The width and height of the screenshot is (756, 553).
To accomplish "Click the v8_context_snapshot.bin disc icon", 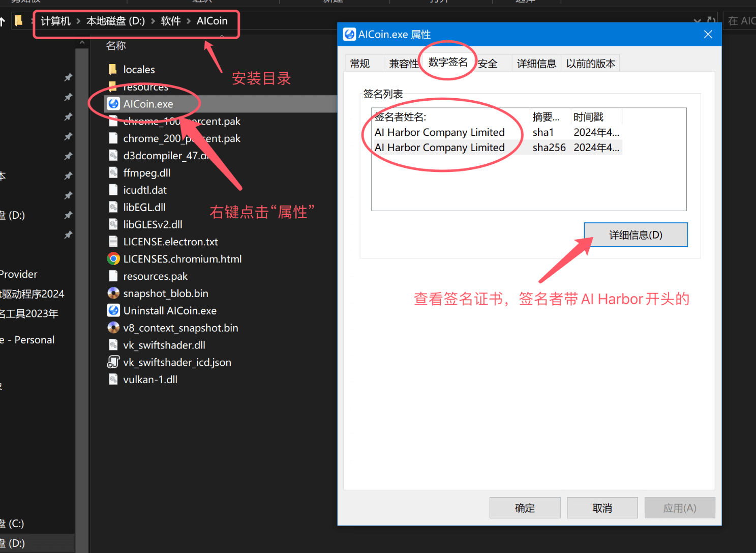I will pos(113,328).
